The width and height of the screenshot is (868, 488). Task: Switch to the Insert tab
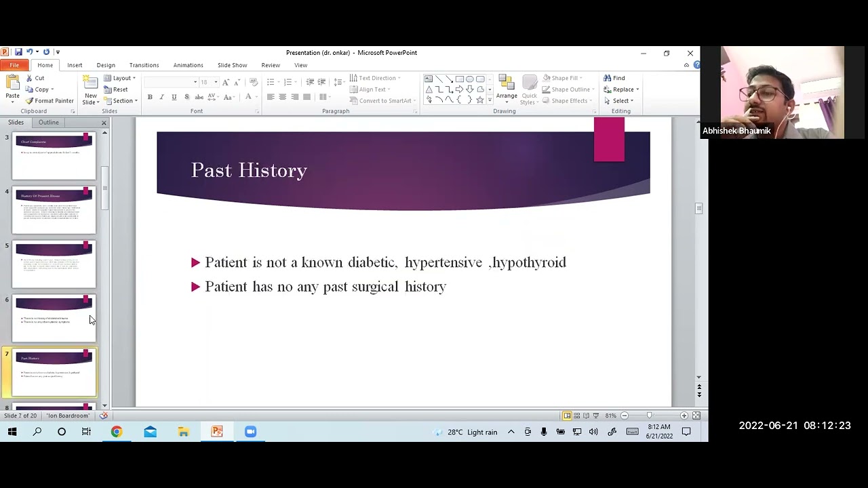tap(75, 65)
